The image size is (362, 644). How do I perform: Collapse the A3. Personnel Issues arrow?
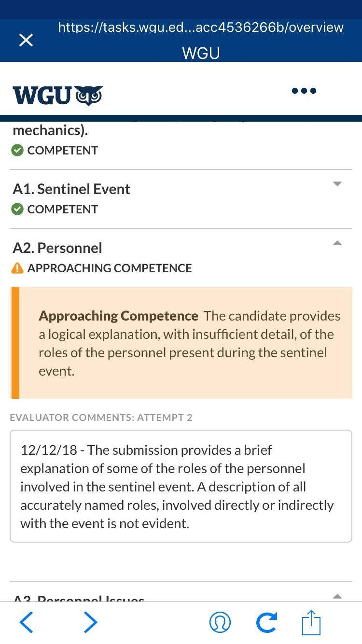pyautogui.click(x=337, y=597)
